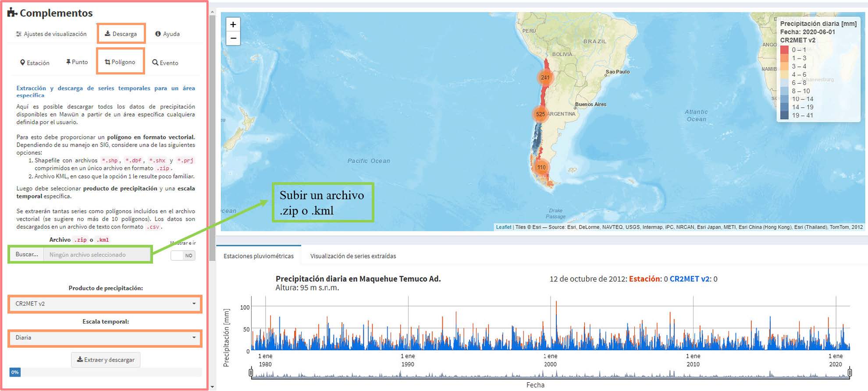Select the Estaciones pluviométricas tab
868x391 pixels.
click(x=258, y=256)
